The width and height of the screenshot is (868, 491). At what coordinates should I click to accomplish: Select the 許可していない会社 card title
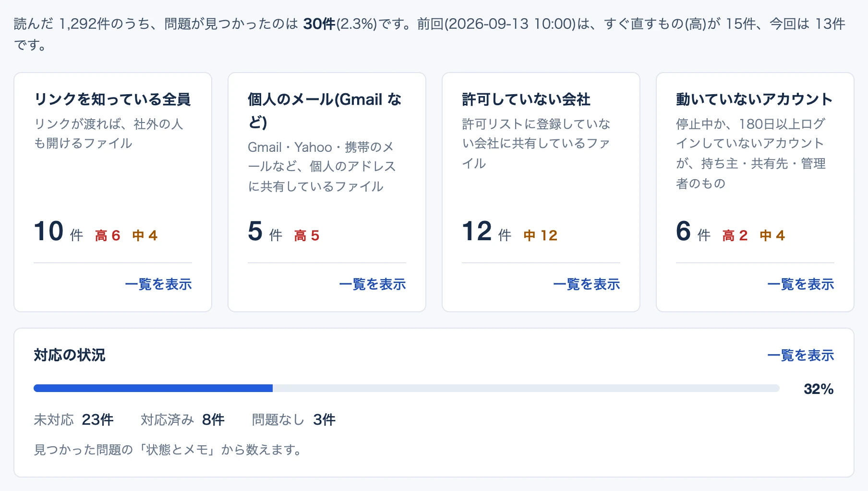point(526,99)
